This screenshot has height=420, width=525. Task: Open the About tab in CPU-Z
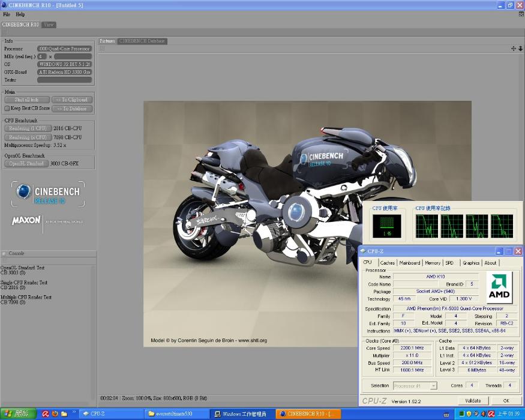pos(490,263)
